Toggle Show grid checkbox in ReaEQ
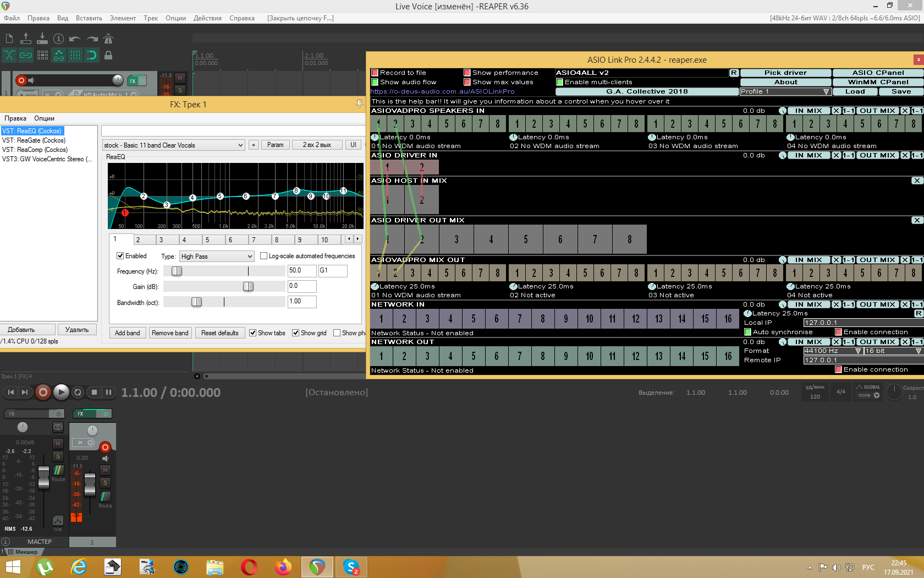The height and width of the screenshot is (578, 924). coord(295,333)
